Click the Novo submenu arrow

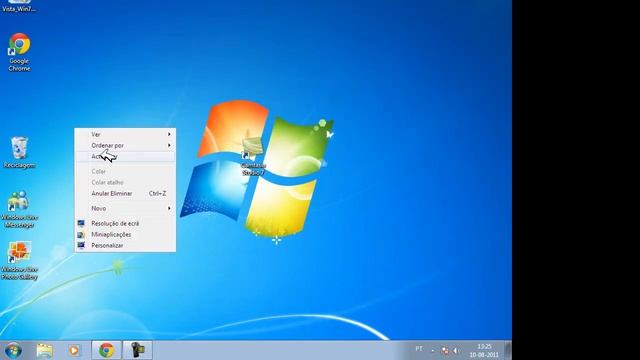(x=169, y=208)
